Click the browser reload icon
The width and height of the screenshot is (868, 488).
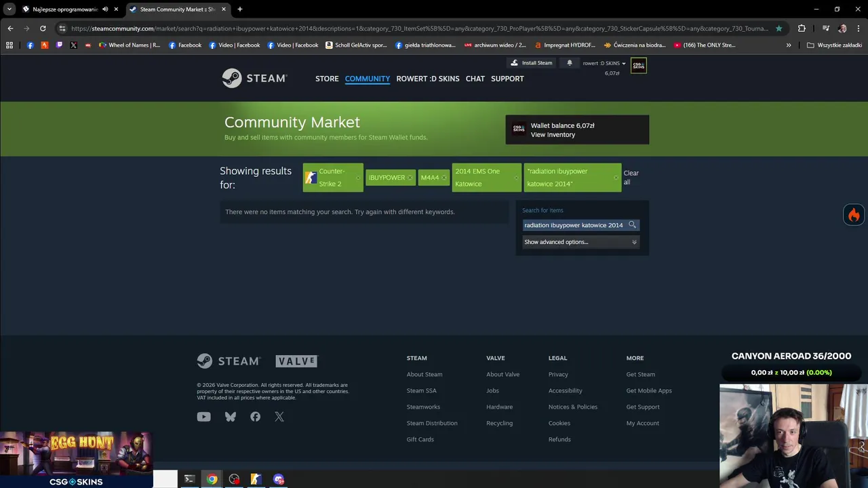(x=43, y=28)
